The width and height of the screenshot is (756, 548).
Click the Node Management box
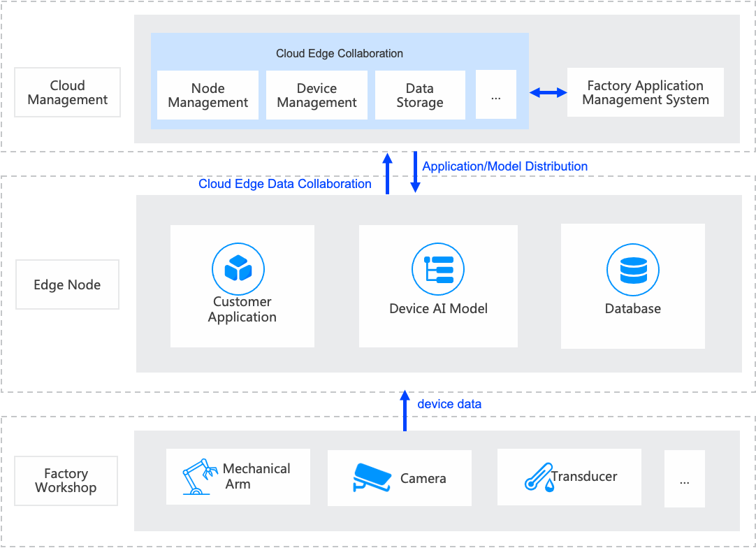(x=208, y=95)
